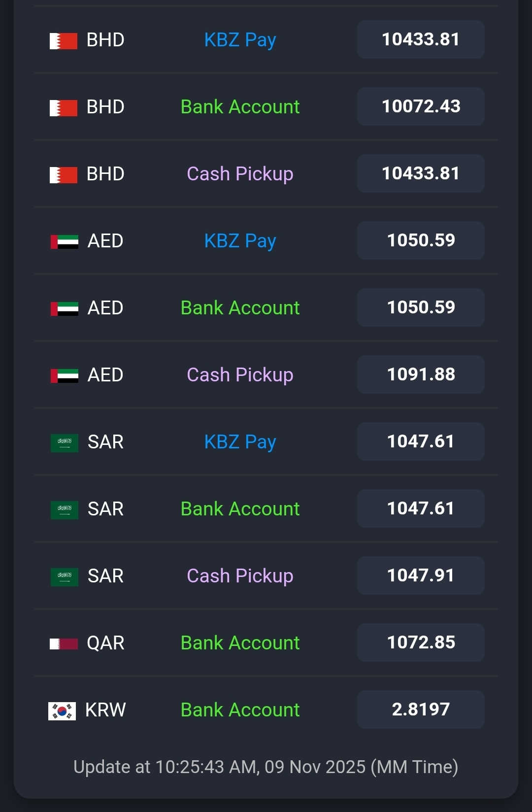Viewport: 532px width, 812px height.
Task: Open the KBZ Pay link for BHD
Action: point(240,40)
